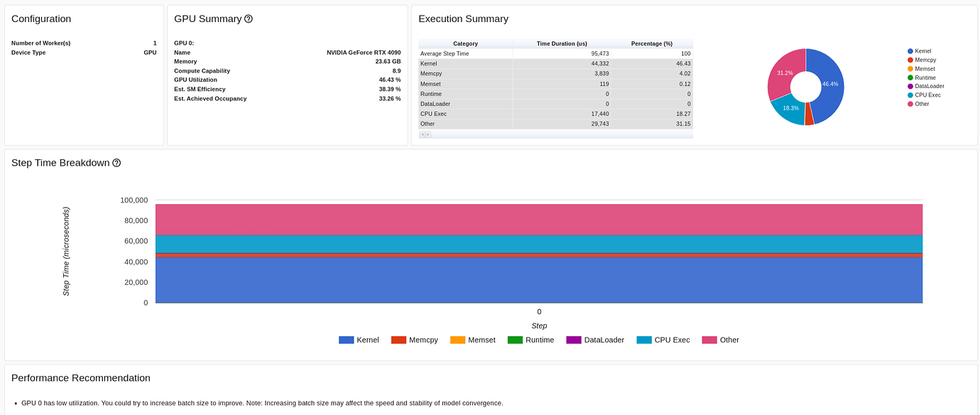Click the table's left page arrow

[x=422, y=134]
